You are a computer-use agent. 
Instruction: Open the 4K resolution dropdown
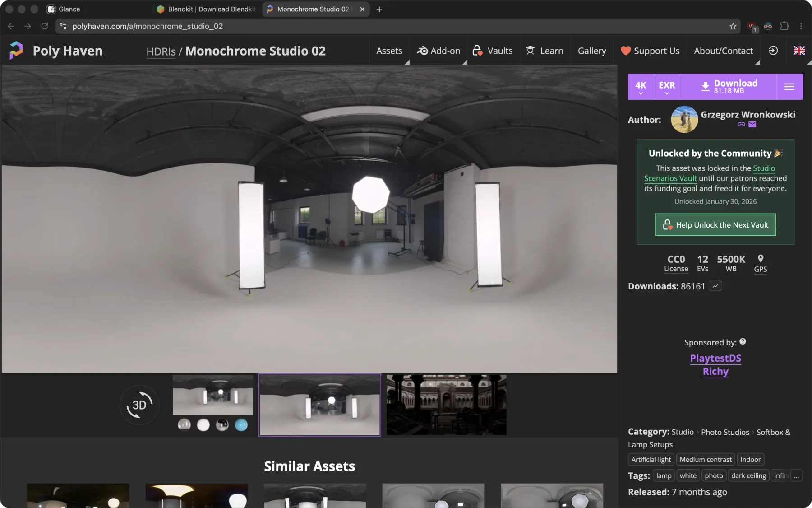pyautogui.click(x=641, y=87)
